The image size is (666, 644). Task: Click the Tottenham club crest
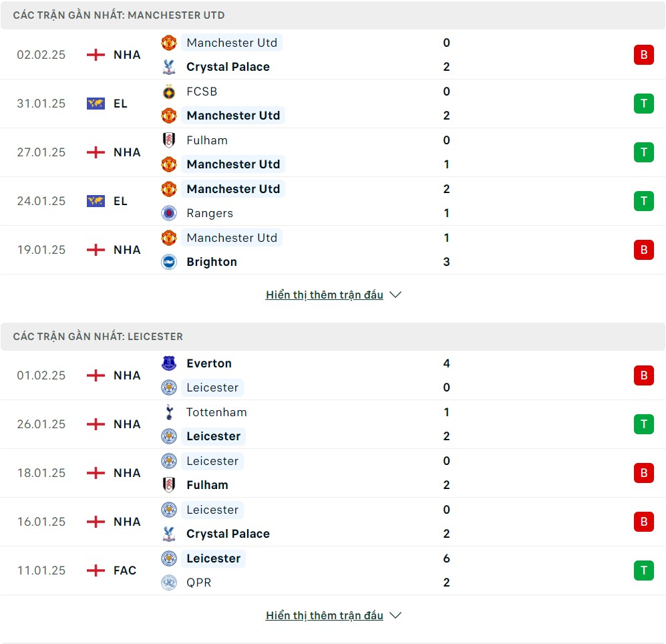168,412
